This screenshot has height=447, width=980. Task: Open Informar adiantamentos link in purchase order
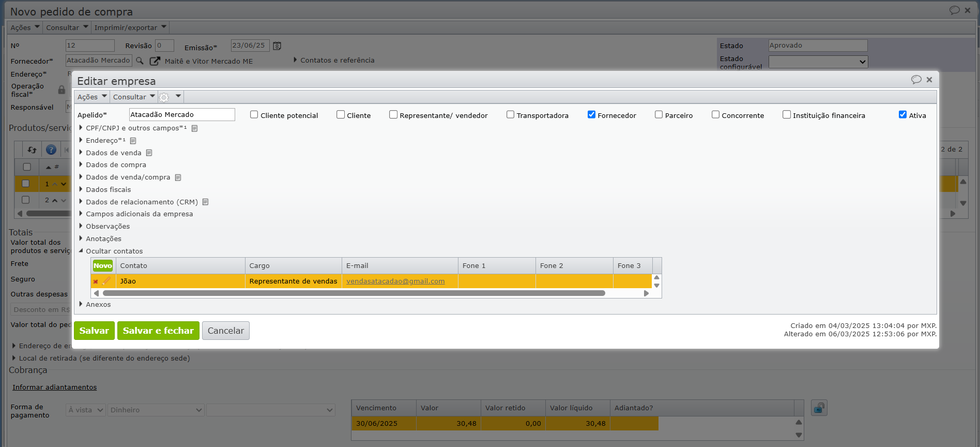coord(55,388)
